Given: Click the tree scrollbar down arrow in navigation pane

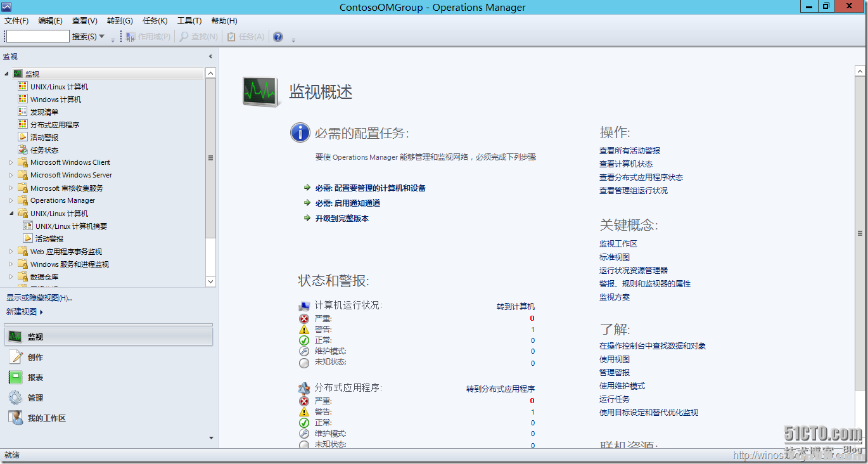Looking at the screenshot, I should [211, 281].
